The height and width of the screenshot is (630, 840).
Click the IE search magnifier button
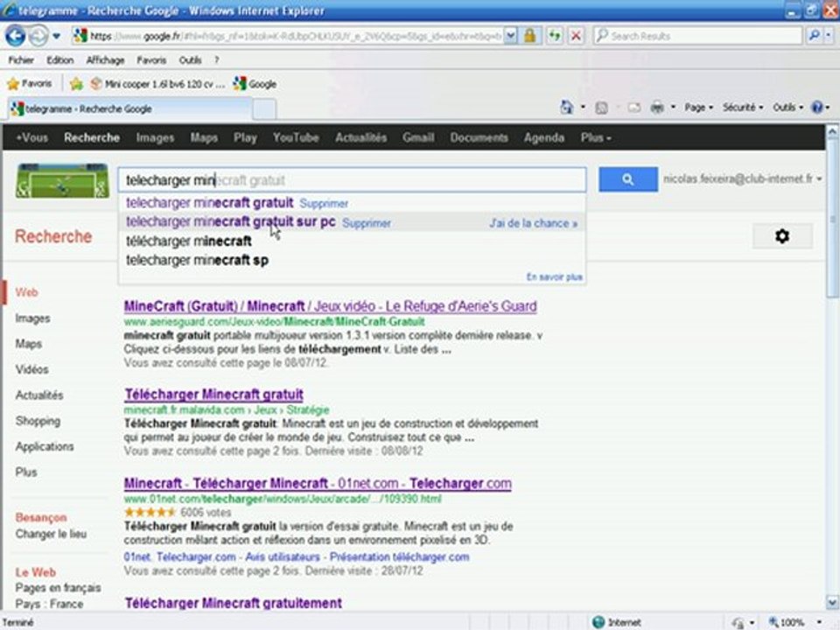pos(814,36)
